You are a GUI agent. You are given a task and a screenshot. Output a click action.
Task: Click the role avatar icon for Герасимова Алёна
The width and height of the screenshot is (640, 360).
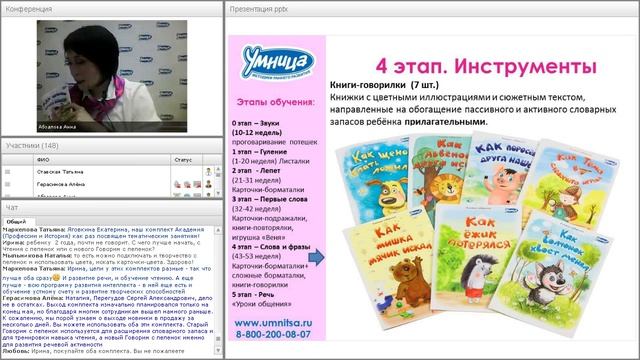pos(209,184)
